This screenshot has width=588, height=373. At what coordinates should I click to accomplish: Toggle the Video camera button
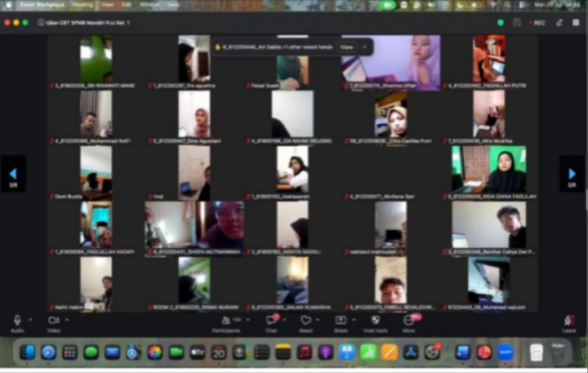click(x=54, y=323)
